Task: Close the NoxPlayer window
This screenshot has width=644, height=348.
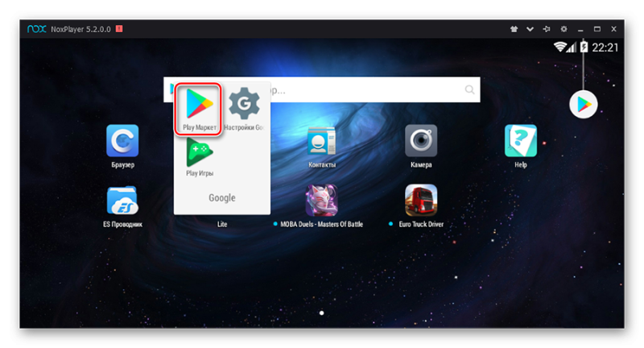Action: point(613,29)
